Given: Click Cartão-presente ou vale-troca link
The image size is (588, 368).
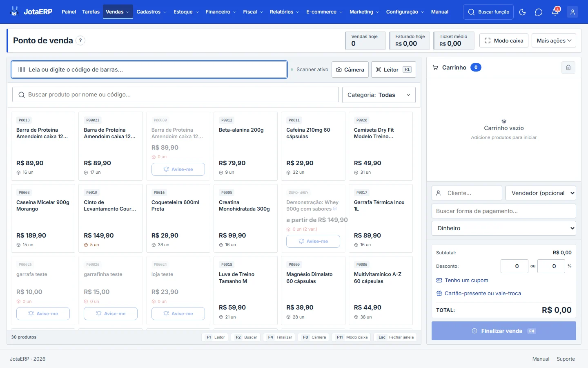Looking at the screenshot, I should click(x=479, y=294).
